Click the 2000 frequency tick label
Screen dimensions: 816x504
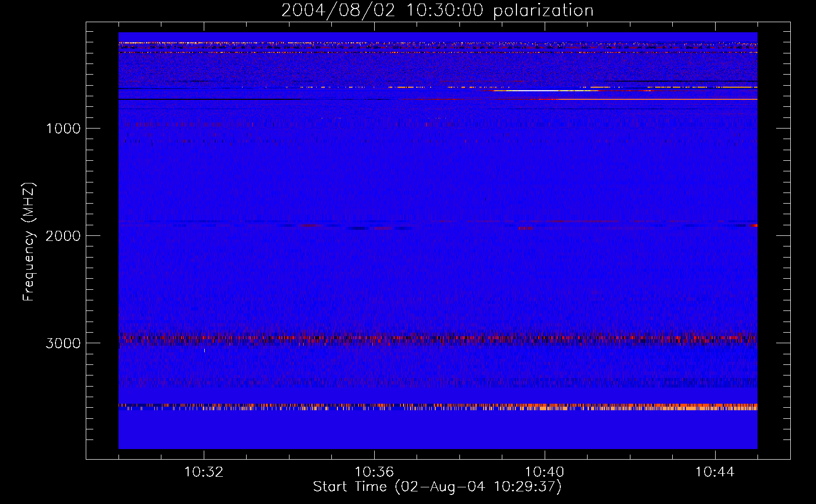point(64,236)
